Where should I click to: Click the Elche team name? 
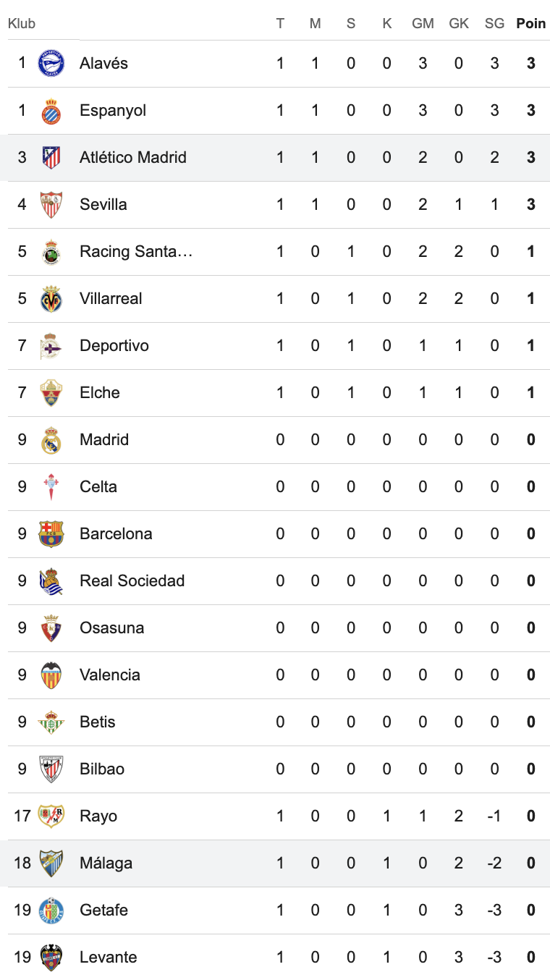pyautogui.click(x=100, y=393)
